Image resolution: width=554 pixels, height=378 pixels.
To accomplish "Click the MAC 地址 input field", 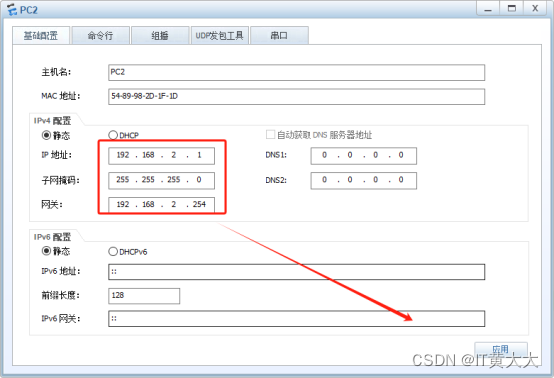I will pyautogui.click(x=296, y=96).
